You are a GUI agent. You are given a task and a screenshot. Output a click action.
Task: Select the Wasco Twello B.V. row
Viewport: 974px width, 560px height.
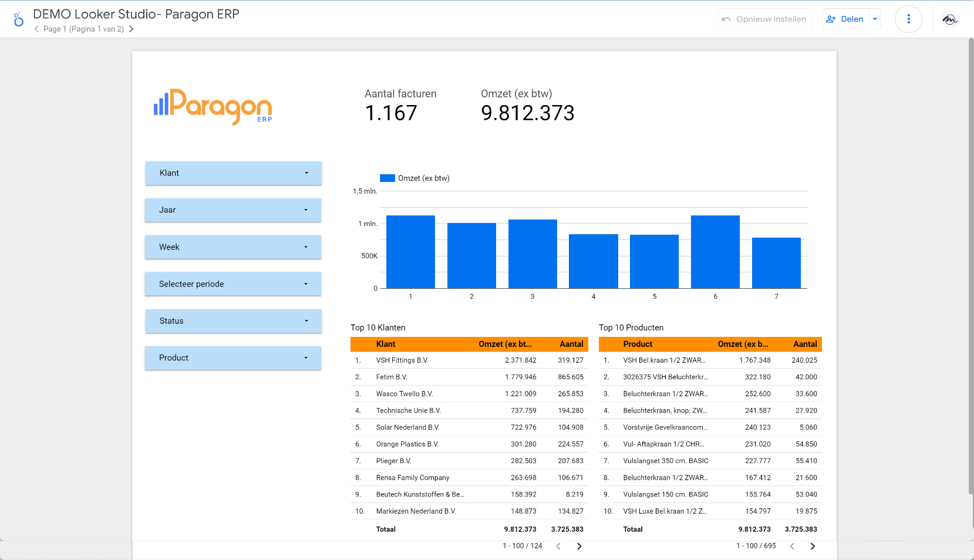coord(469,394)
